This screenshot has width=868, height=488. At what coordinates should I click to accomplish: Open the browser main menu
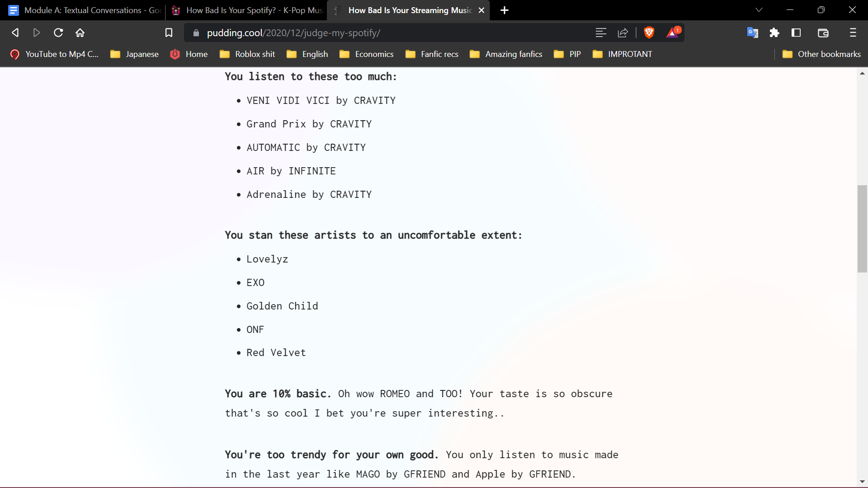point(853,33)
